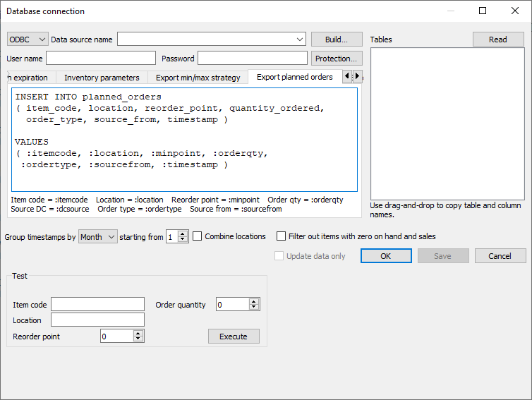Open the ODBC connection type dropdown

point(28,40)
